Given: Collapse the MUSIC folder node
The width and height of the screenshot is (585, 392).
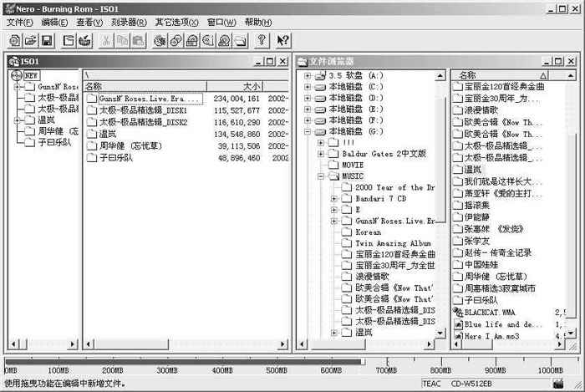Looking at the screenshot, I should [320, 176].
